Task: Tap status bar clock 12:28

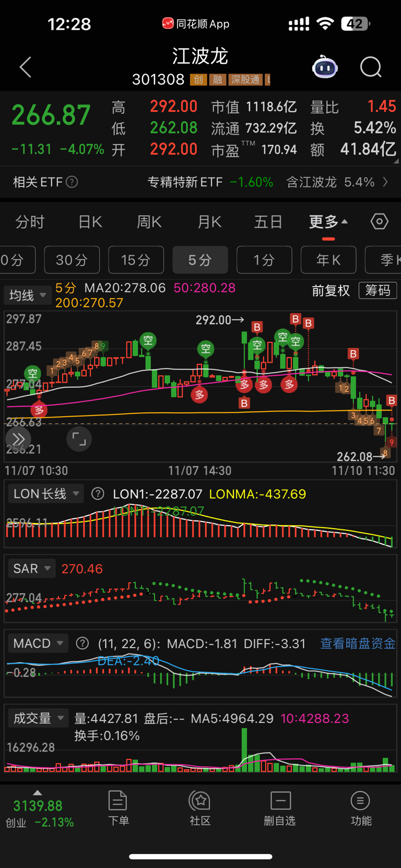Action: (69, 24)
